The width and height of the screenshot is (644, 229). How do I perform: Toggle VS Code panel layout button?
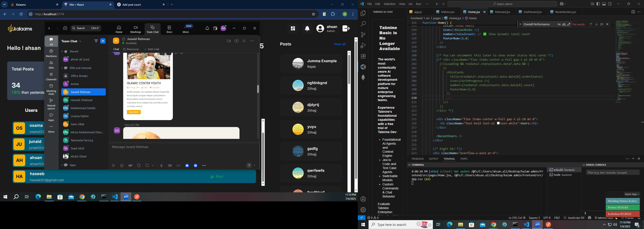click(x=604, y=4)
